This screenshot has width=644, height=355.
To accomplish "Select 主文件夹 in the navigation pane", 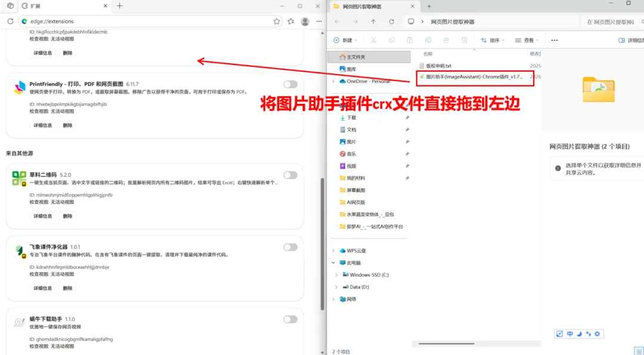I will pyautogui.click(x=369, y=57).
